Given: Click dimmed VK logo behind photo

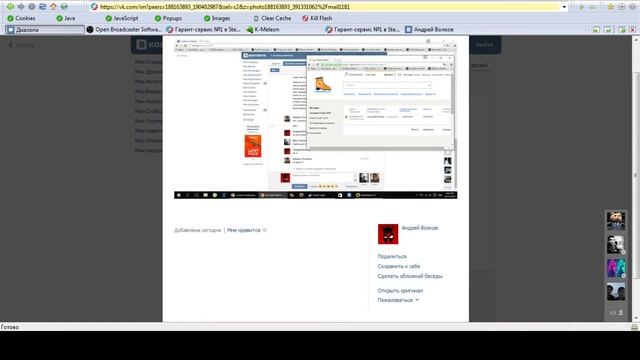Looking at the screenshot, I should tap(141, 45).
